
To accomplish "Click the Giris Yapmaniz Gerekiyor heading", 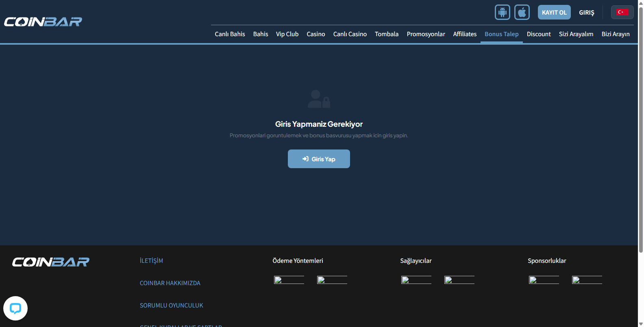I will [x=319, y=124].
